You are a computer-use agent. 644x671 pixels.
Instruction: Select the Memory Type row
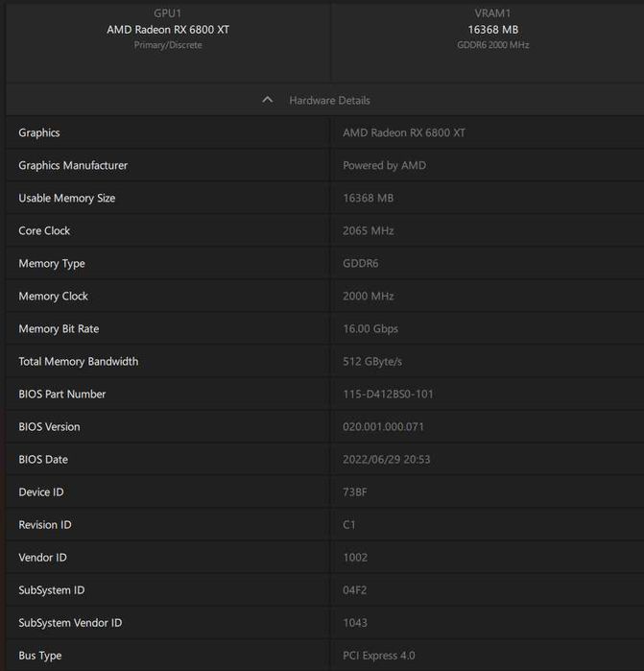52,263
